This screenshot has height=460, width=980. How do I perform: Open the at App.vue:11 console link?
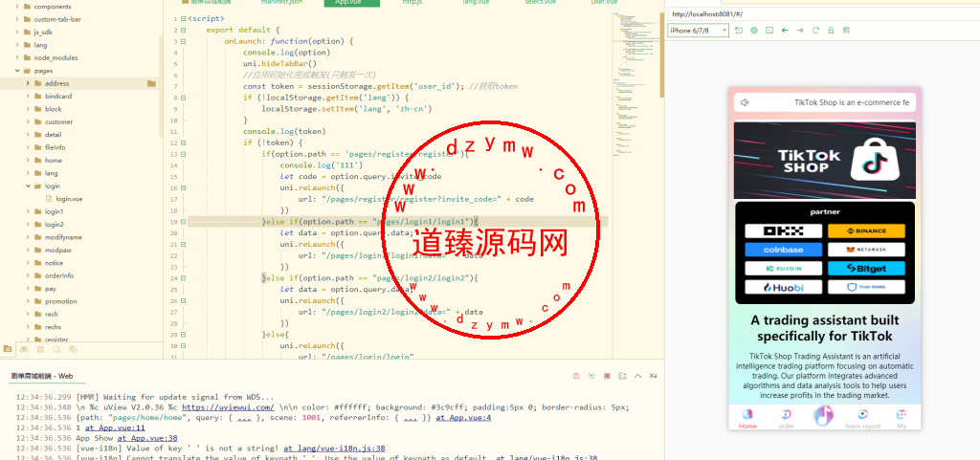115,428
